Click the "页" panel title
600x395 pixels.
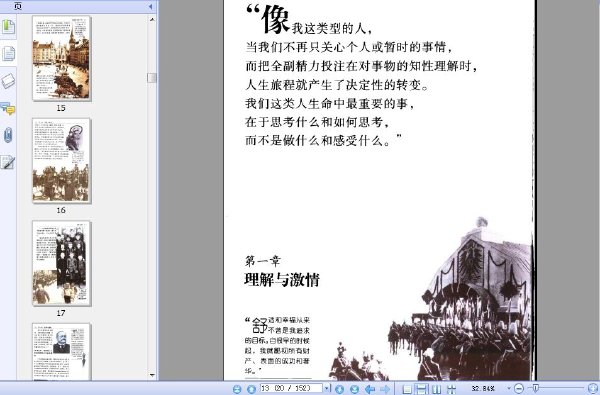18,6
